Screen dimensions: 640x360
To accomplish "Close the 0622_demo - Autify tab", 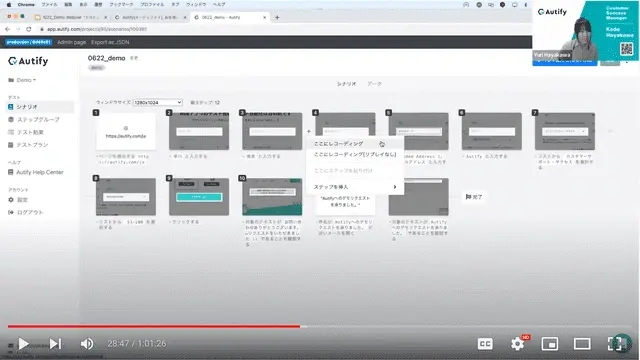I will [x=264, y=17].
